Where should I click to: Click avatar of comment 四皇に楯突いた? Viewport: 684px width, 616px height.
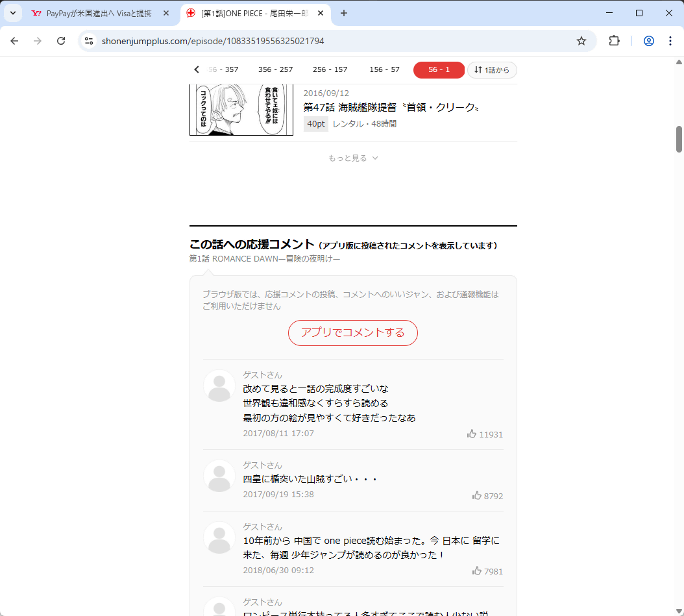pyautogui.click(x=219, y=476)
